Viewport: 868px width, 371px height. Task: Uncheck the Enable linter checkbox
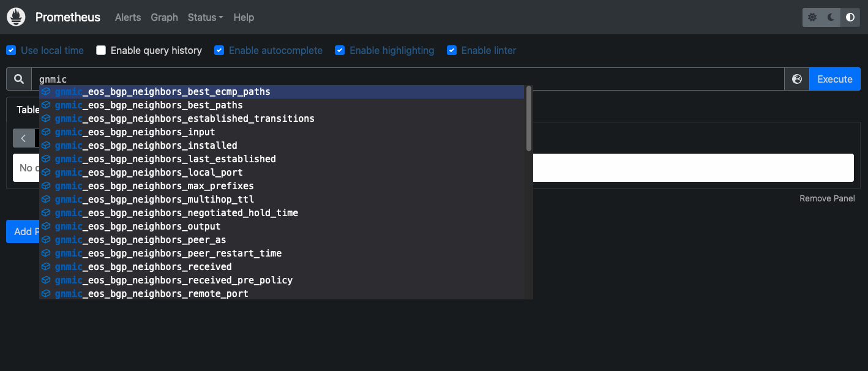[452, 50]
